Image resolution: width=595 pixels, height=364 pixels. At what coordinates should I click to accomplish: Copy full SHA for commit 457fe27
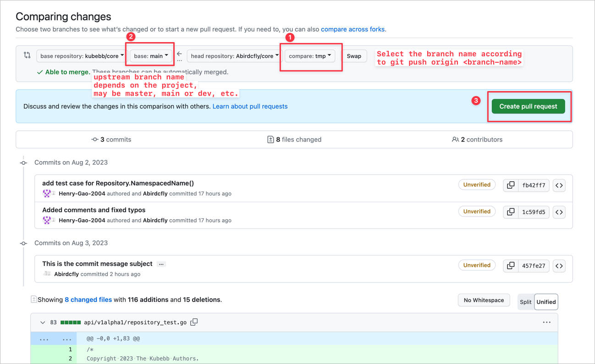[x=510, y=266]
